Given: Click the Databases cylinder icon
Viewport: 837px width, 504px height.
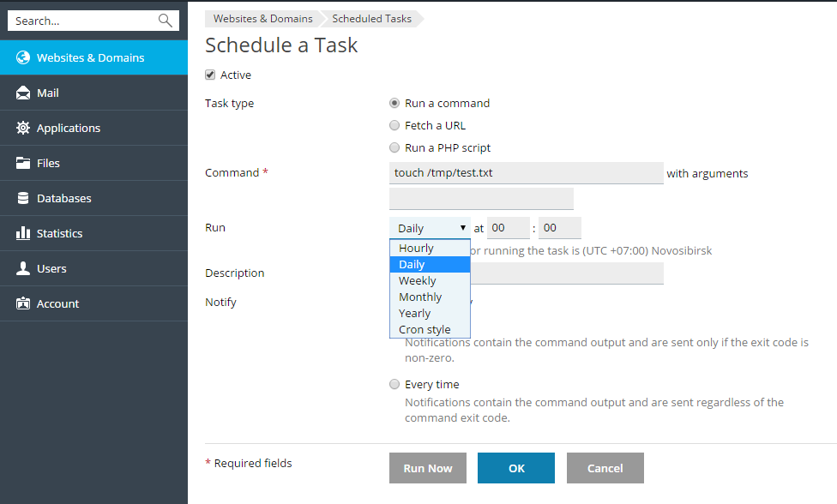Looking at the screenshot, I should 23,199.
